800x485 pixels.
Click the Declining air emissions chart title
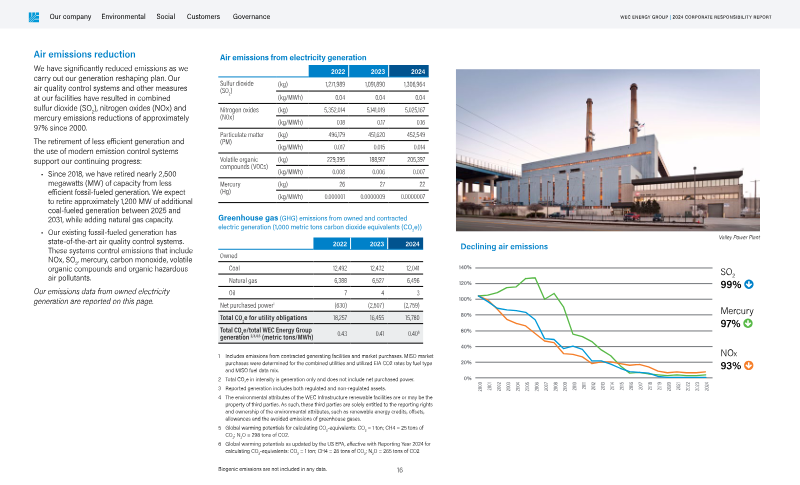click(502, 246)
